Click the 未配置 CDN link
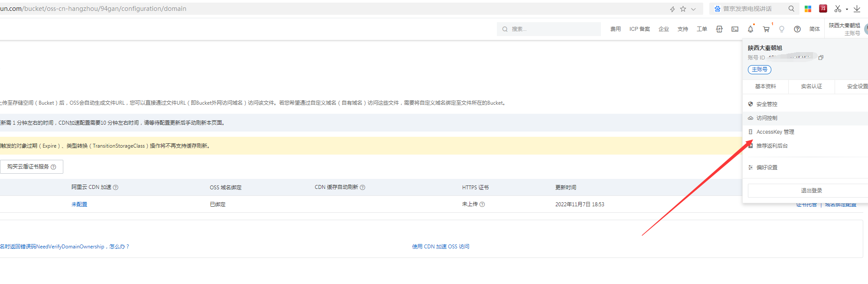The image size is (868, 284). click(x=79, y=204)
